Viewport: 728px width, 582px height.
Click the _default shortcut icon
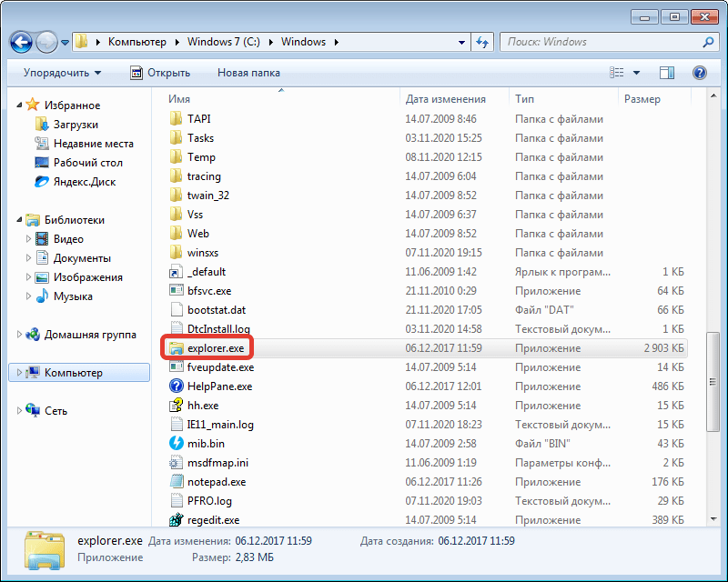[x=176, y=272]
